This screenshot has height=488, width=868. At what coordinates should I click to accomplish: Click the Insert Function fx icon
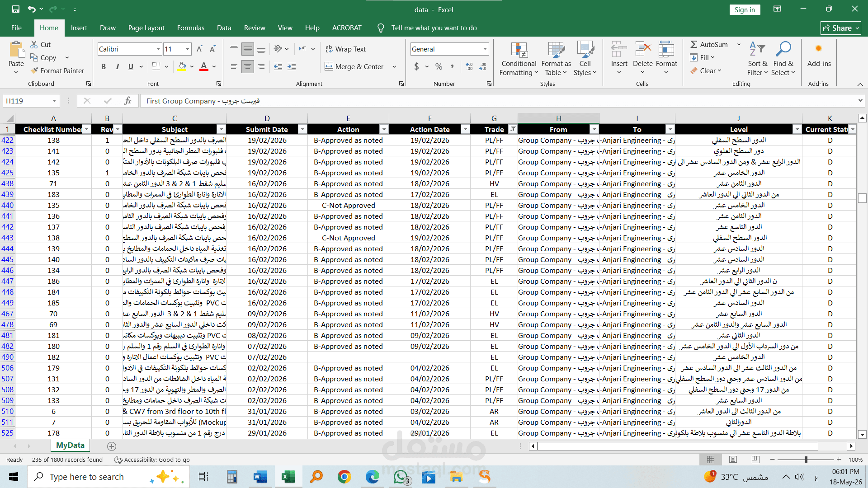[x=127, y=101]
